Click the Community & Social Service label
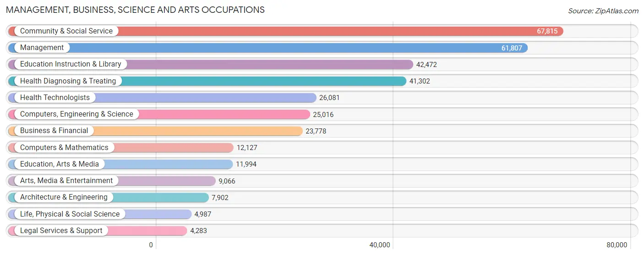The image size is (644, 256). 66,31
